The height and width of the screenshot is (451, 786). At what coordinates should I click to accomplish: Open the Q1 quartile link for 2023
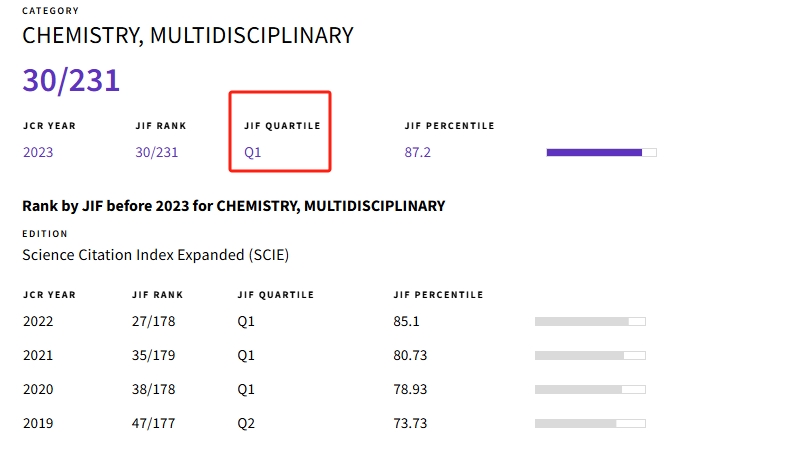click(x=252, y=153)
